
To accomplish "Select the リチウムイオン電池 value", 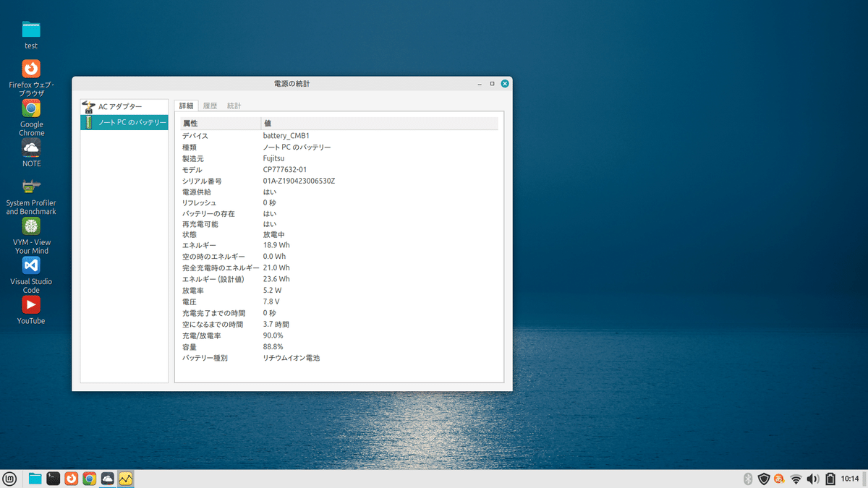I will pyautogui.click(x=292, y=358).
